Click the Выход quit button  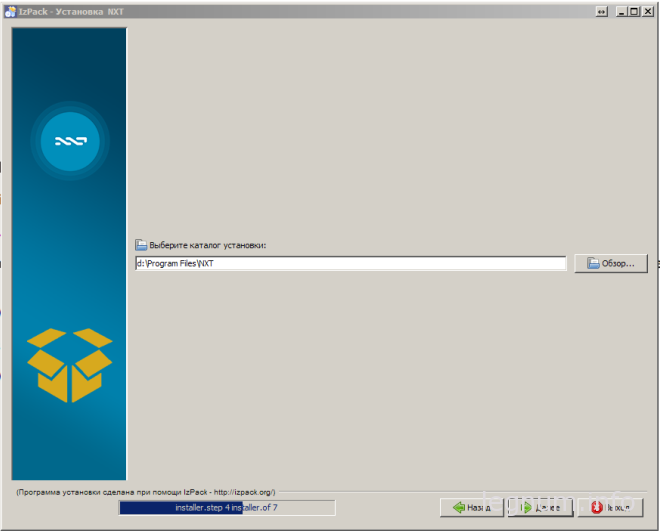coord(610,507)
